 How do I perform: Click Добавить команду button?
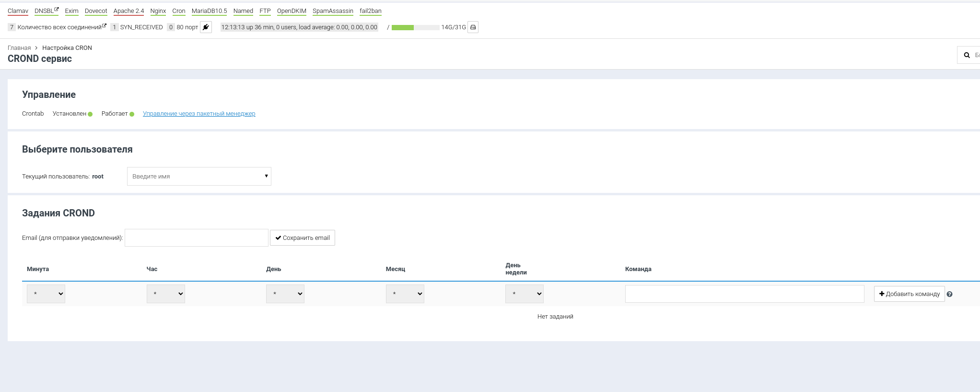(x=909, y=294)
